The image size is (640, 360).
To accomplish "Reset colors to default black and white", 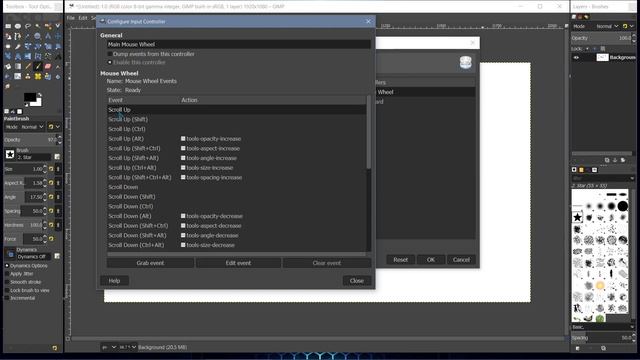I will coord(27,105).
